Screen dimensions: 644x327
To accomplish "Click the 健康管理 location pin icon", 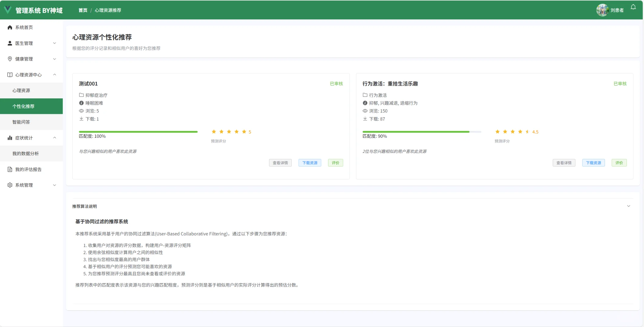I will [x=9, y=59].
